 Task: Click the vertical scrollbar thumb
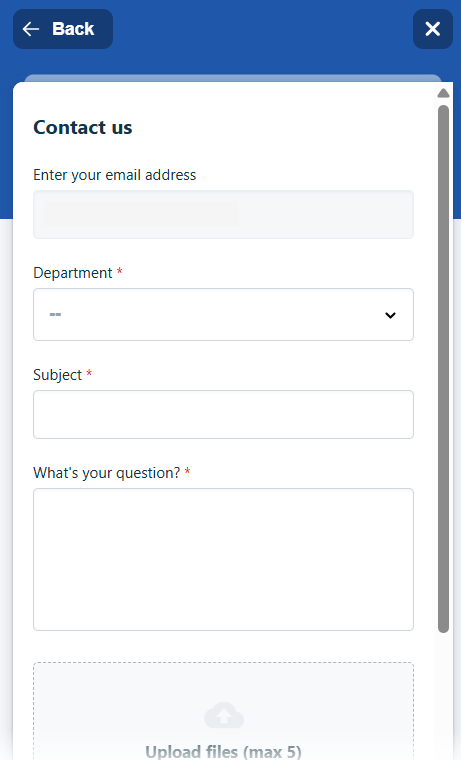(x=443, y=368)
